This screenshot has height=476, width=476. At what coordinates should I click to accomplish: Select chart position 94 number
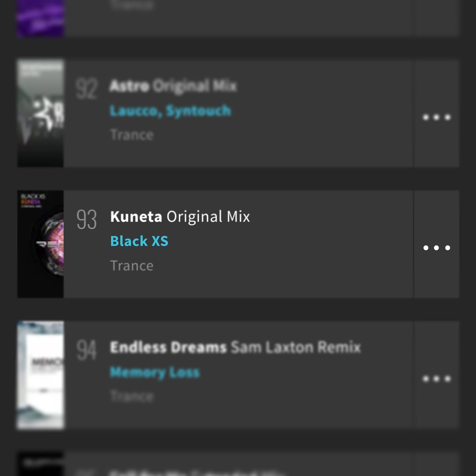[x=86, y=351]
